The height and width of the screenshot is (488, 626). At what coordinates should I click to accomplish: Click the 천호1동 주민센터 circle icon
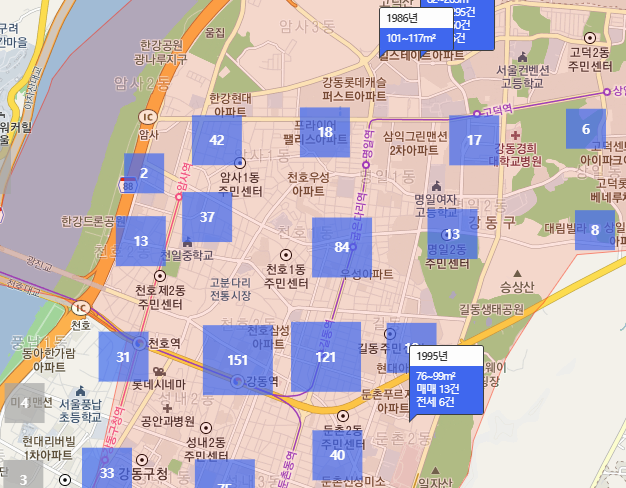(285, 255)
